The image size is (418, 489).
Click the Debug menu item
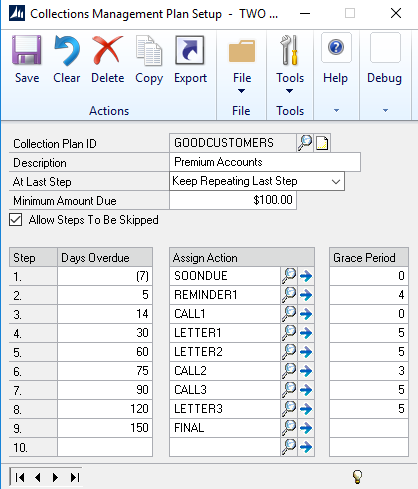(x=385, y=78)
